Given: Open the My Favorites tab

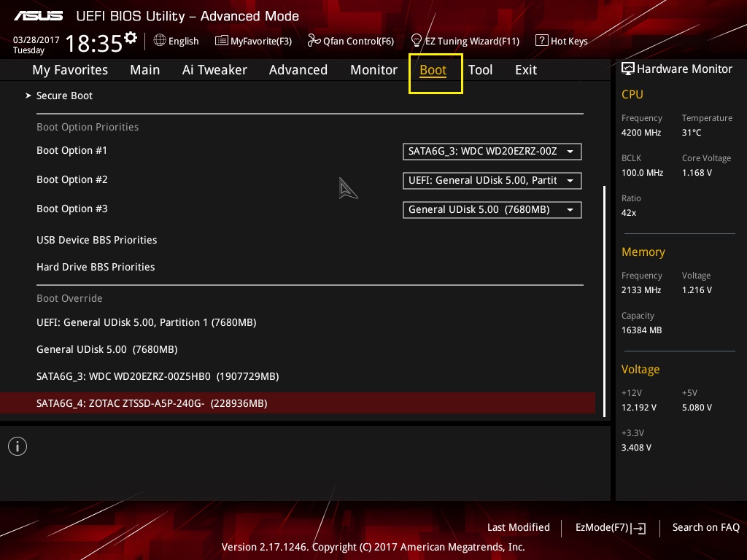Looking at the screenshot, I should 70,70.
